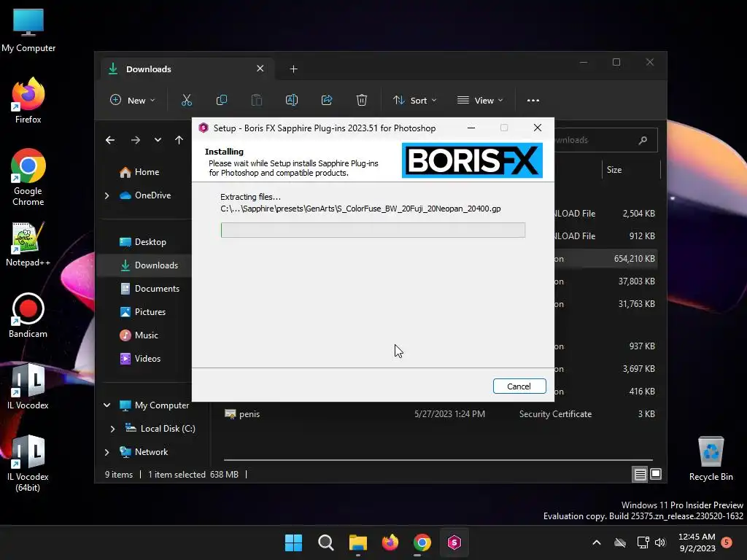The width and height of the screenshot is (747, 560).
Task: Add a new File Explorer tab
Action: tap(293, 69)
